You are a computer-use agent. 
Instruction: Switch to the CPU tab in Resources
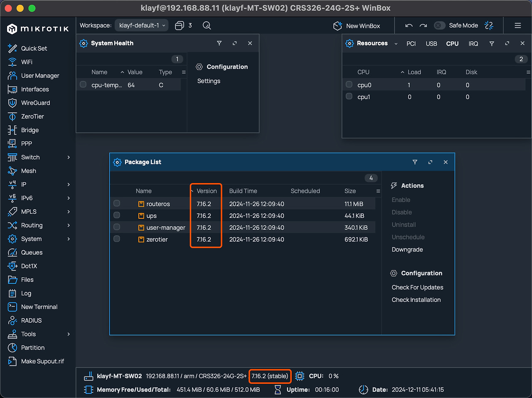[452, 44]
